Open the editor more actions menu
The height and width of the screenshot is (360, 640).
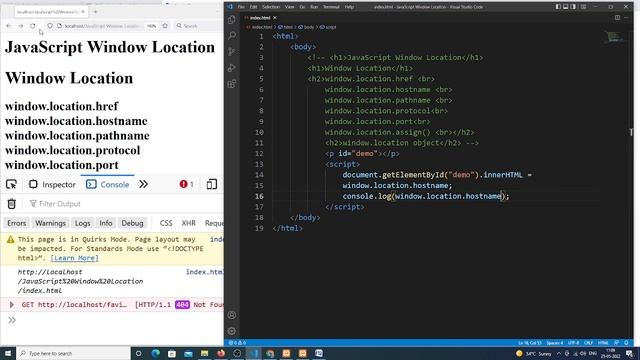626,18
